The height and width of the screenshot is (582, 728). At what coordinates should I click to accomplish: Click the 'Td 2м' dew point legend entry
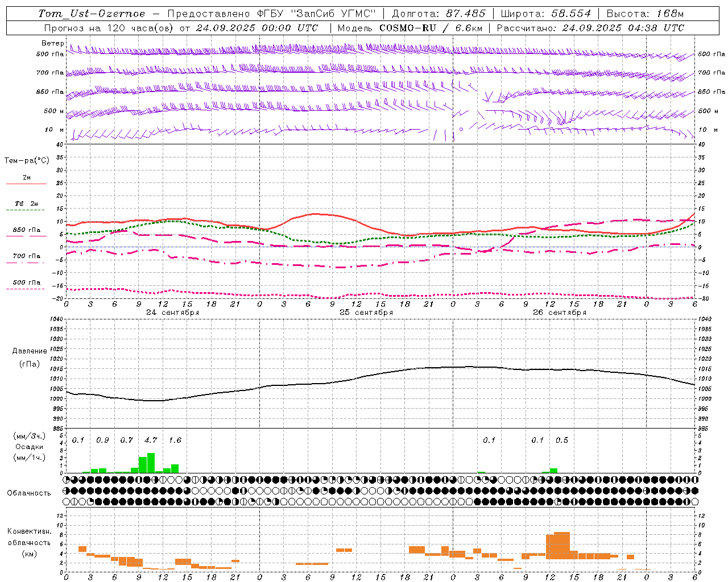[x=27, y=203]
